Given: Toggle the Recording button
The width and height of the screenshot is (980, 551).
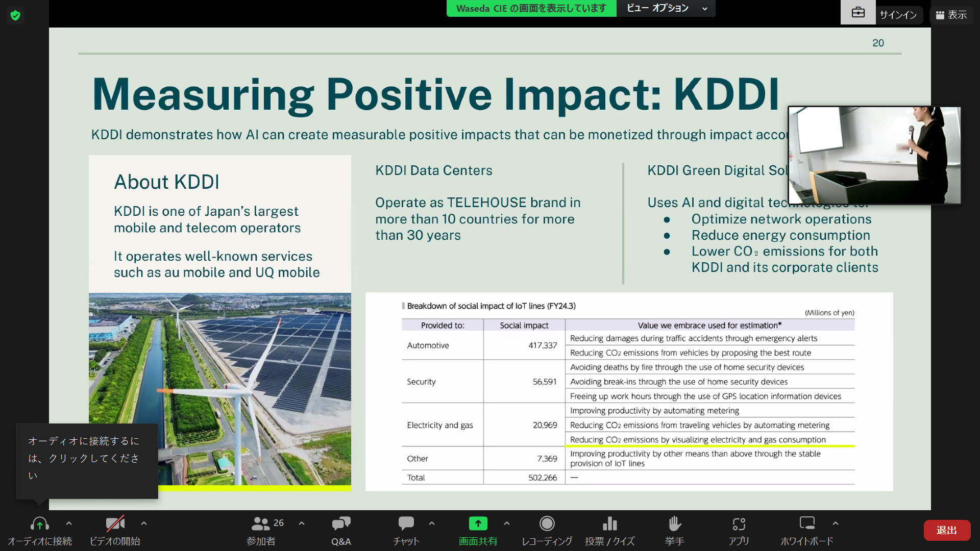Looking at the screenshot, I should pyautogui.click(x=547, y=524).
